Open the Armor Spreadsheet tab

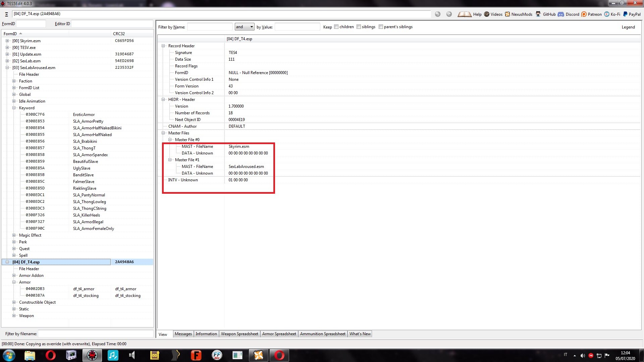click(x=279, y=334)
